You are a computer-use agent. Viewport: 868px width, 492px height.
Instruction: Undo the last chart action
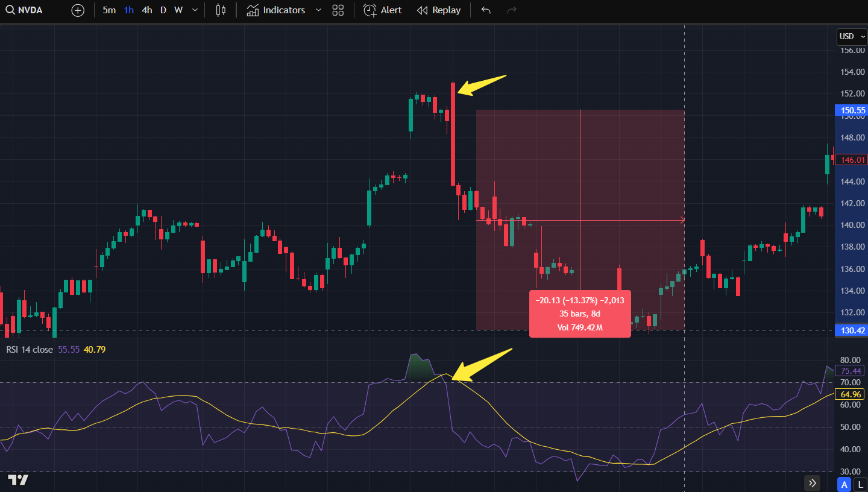click(x=486, y=10)
